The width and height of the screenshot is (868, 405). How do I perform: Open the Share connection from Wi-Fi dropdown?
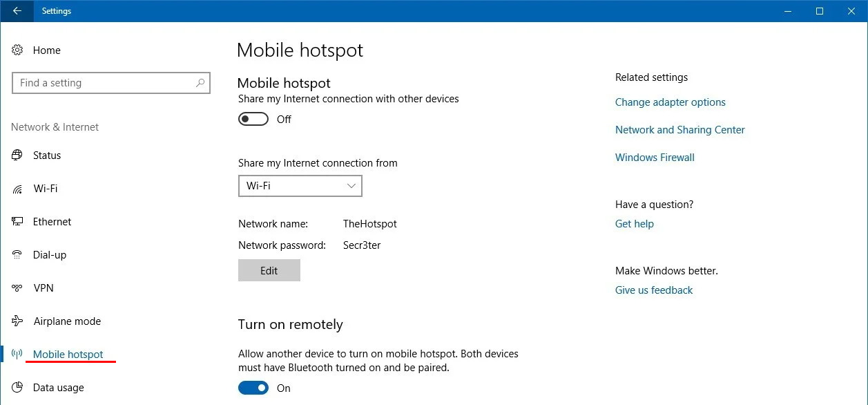point(300,186)
